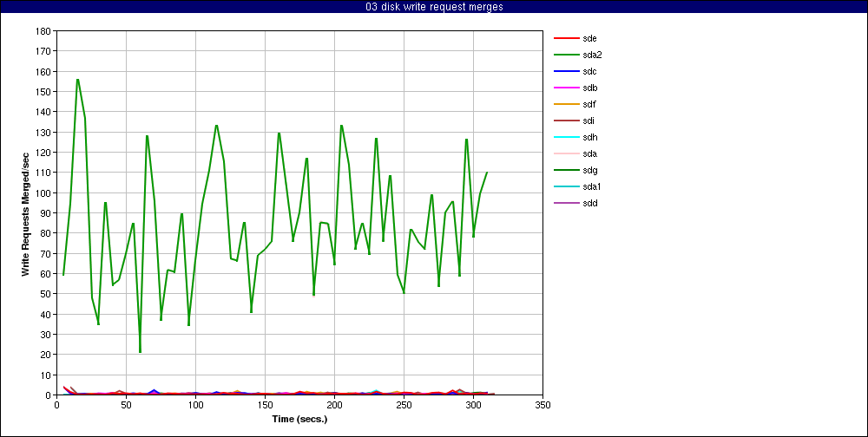Click the sdh legend label
Viewport: 868px width, 437px height.
click(589, 137)
